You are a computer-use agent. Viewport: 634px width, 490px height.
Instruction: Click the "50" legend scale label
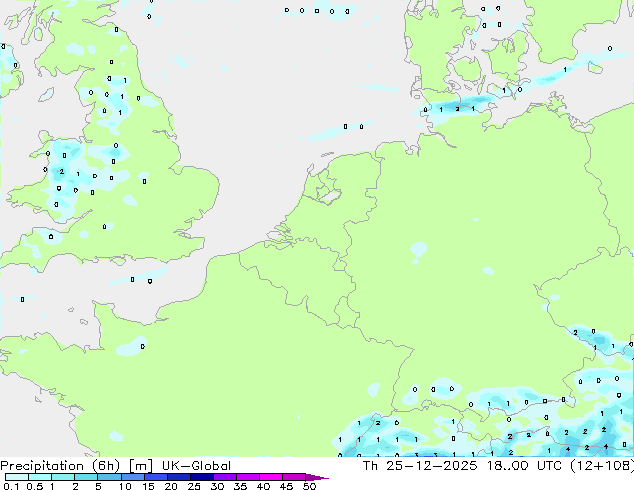coord(309,486)
